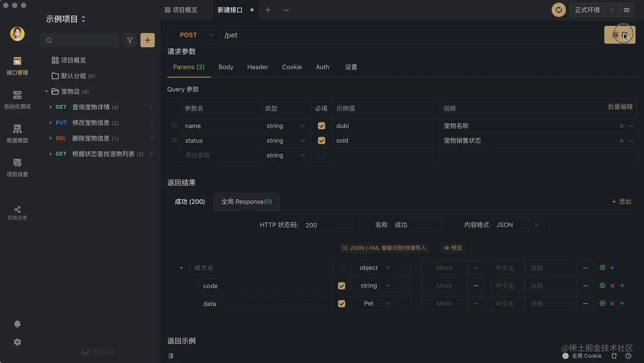644x363 pixels.
Task: Click + to add child node on data row
Action: (622, 303)
